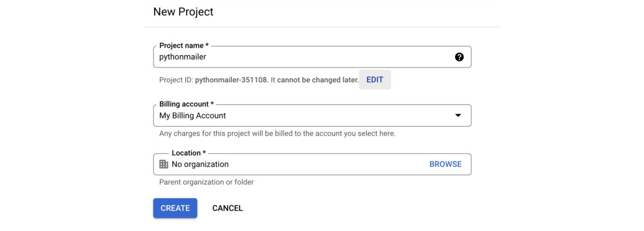Expand the Billing account dropdown arrow

pyautogui.click(x=458, y=115)
